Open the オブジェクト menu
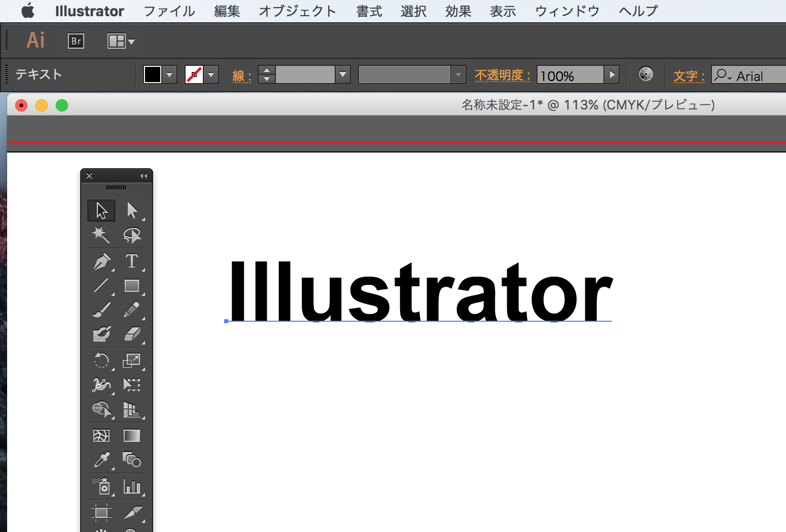This screenshot has width=786, height=532. pos(298,11)
